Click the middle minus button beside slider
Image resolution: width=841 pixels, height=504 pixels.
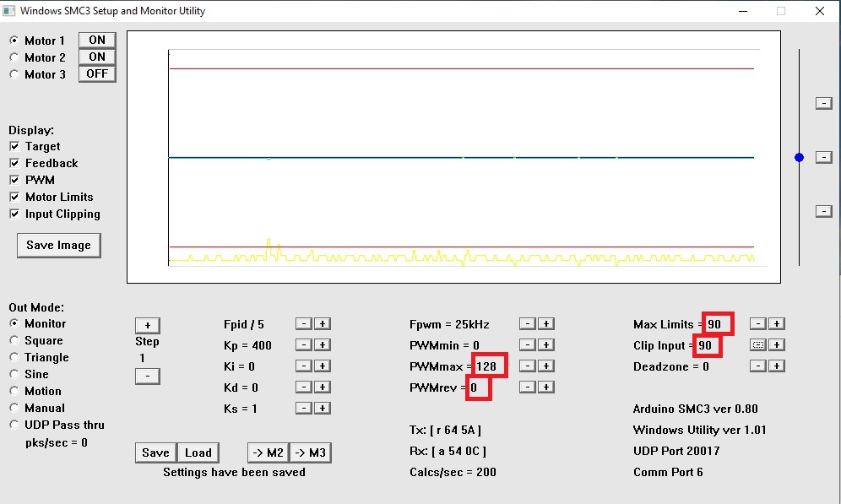click(x=823, y=157)
